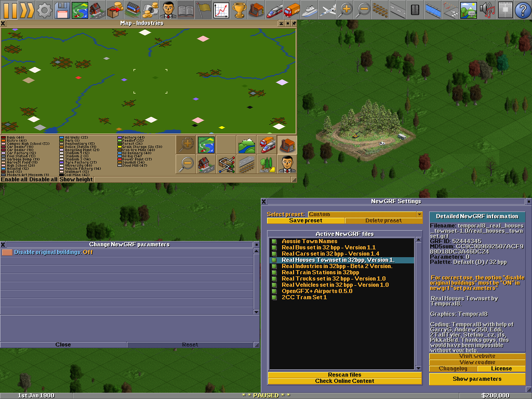Viewport: 532px width, 399px height.
Task: Toggle the Factory legend entry
Action: 131,137
